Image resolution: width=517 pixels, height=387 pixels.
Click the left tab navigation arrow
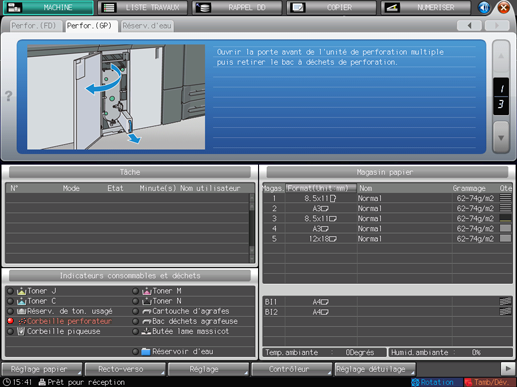[469, 26]
